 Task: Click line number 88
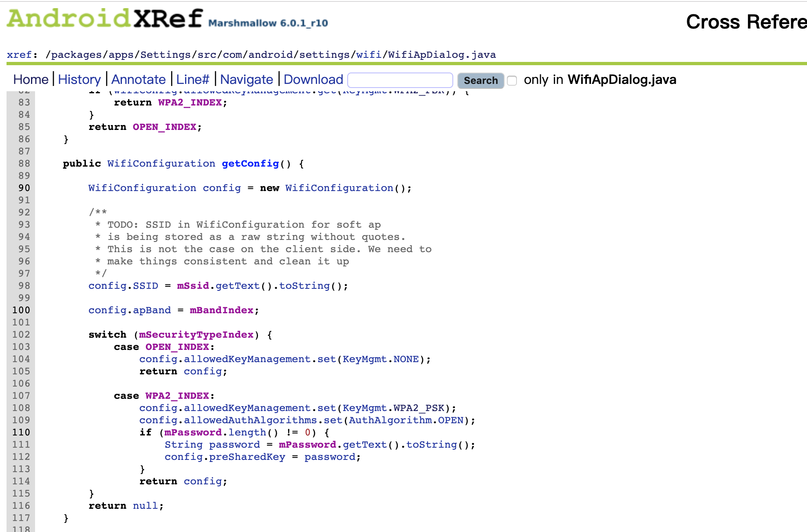(24, 163)
